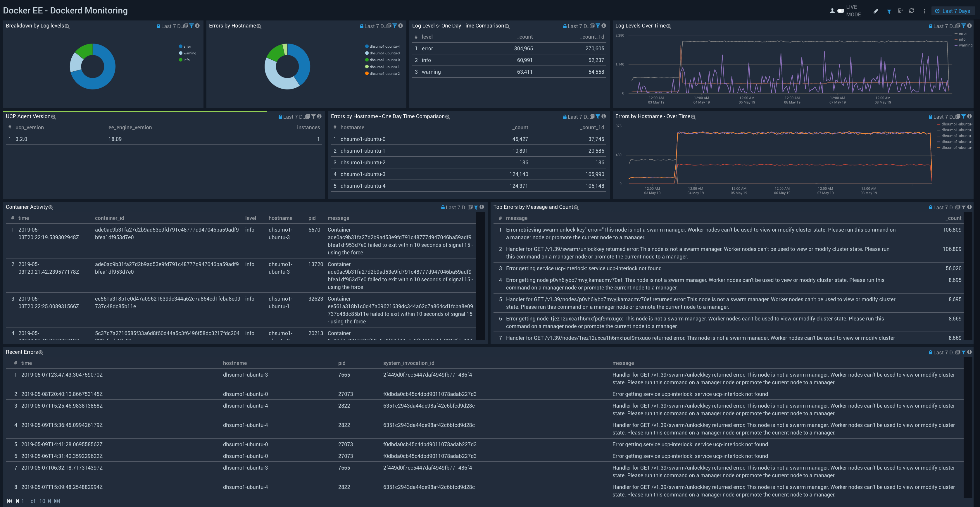Image resolution: width=980 pixels, height=507 pixels.
Task: Sort UCP Agent table by ee_engine_version column
Action: (130, 127)
